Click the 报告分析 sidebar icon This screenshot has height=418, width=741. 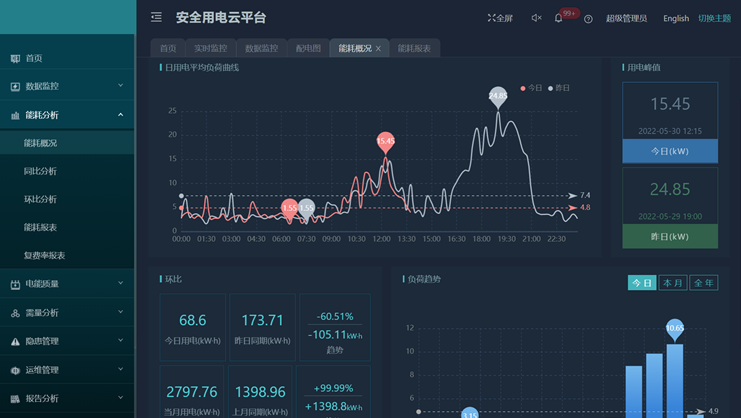pos(15,399)
